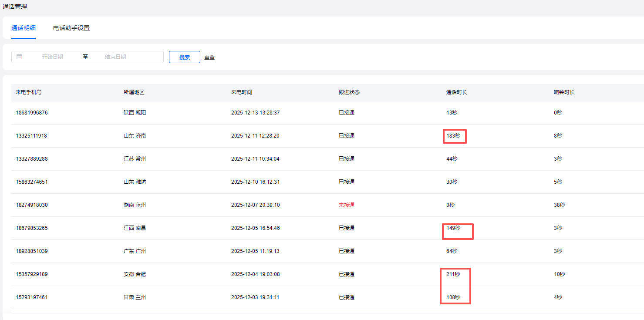This screenshot has height=320, width=644.
Task: Select row with time 2025-12-05 16:54:46
Action: (255, 228)
